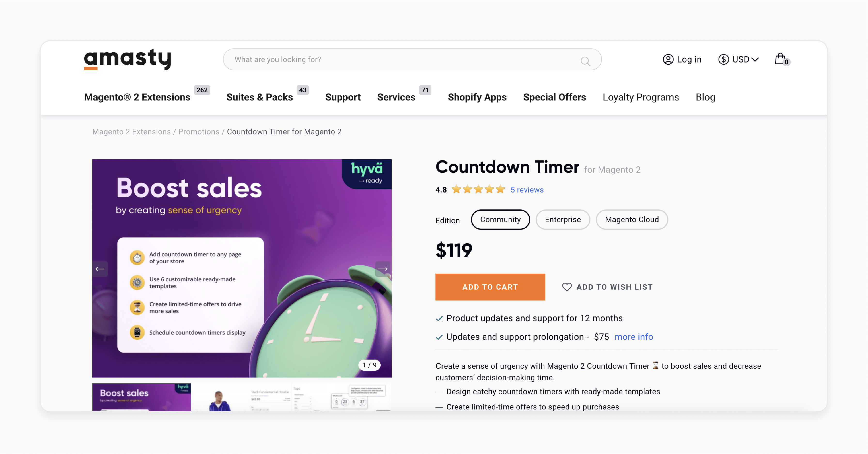Click the USD currency selector icon
Image resolution: width=868 pixels, height=454 pixels.
[724, 59]
